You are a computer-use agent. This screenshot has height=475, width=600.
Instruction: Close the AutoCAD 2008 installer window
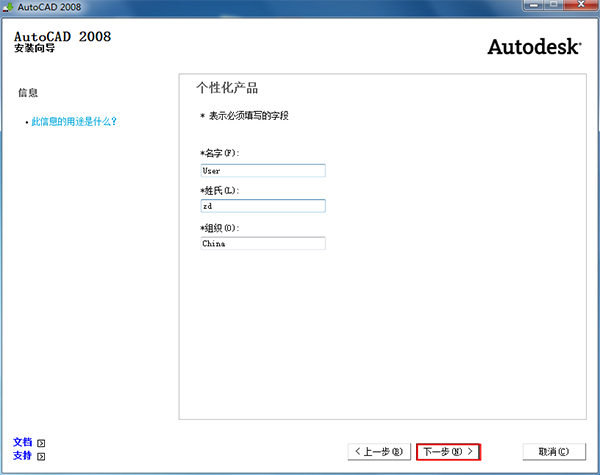point(581,5)
